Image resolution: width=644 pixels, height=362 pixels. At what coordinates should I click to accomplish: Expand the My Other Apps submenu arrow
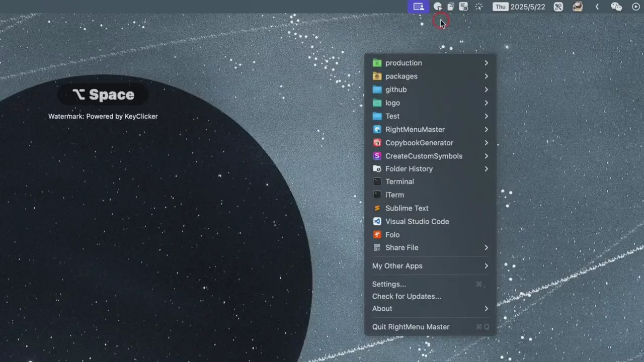(486, 266)
